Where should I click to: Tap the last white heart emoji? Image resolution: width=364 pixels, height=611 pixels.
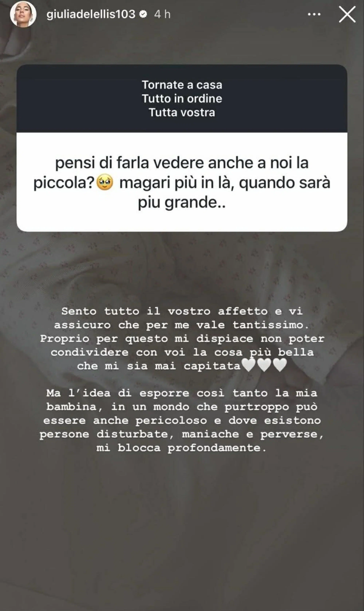pyautogui.click(x=280, y=365)
